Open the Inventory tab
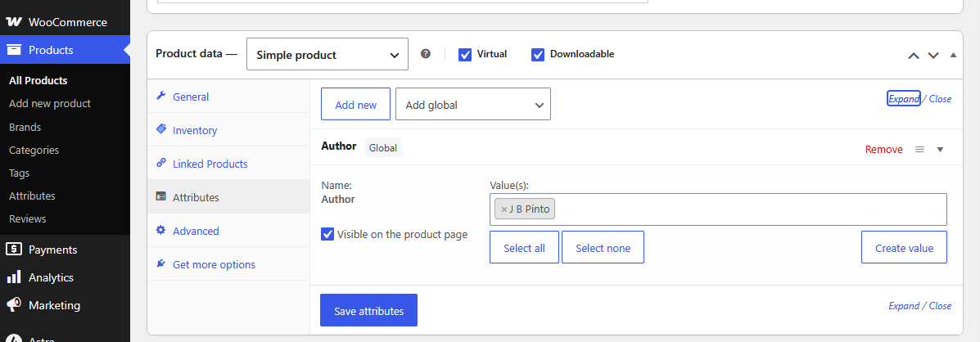980x342 pixels. [x=228, y=130]
